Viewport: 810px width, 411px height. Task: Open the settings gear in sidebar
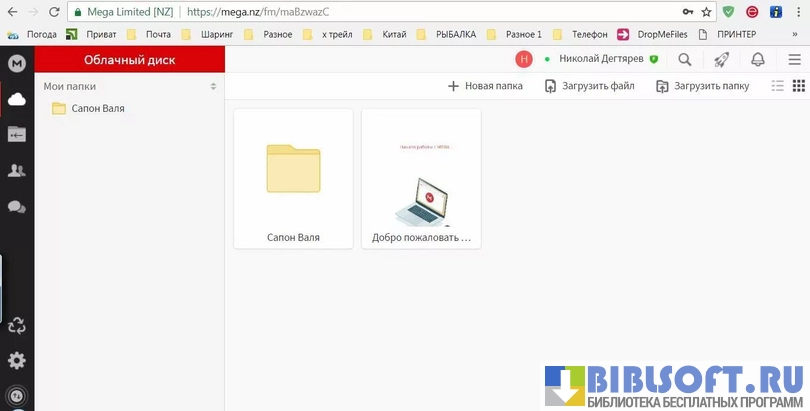coord(16,361)
